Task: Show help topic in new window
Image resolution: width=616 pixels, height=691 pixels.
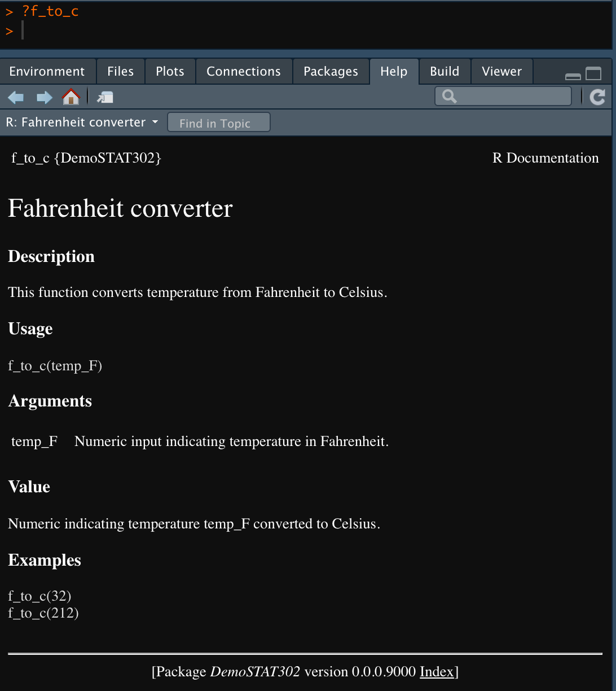Action: [105, 98]
